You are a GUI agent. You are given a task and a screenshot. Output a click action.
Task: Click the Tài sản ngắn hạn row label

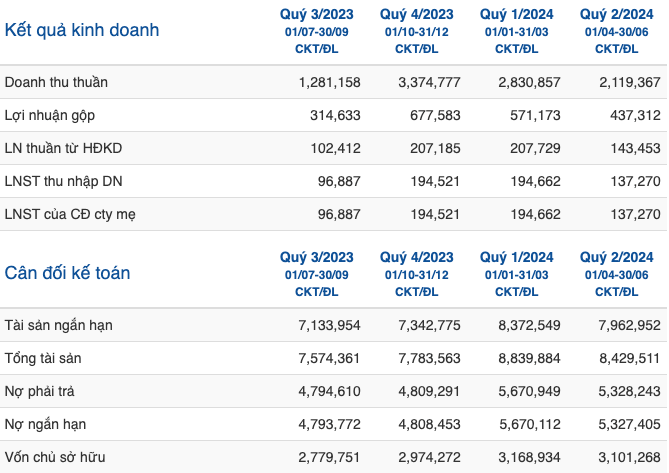point(59,325)
